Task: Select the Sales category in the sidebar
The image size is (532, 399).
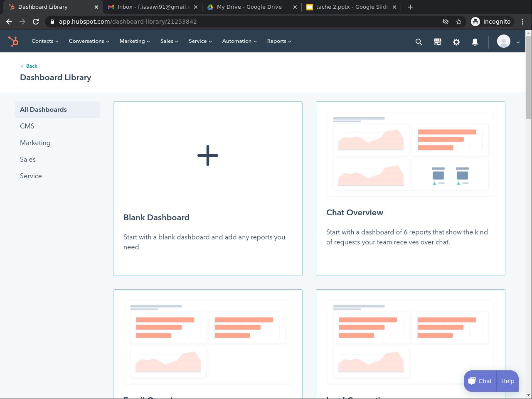Action: (x=28, y=159)
